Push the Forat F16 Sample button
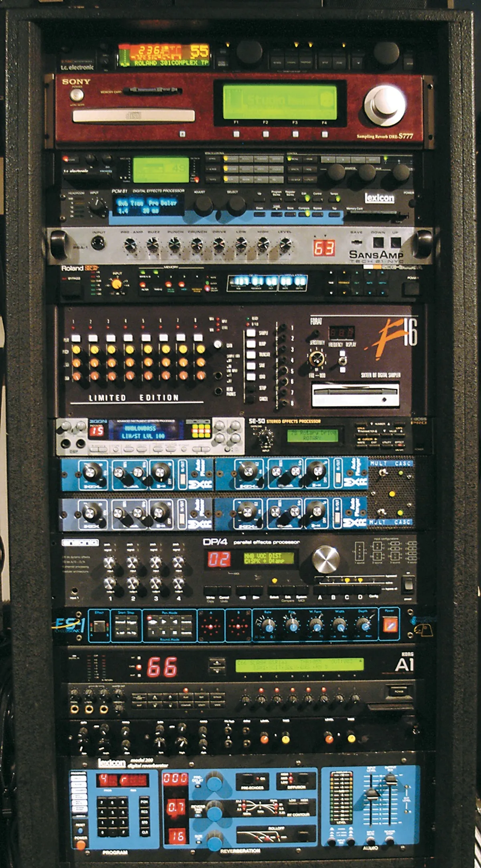This screenshot has height=868, width=481. coord(251,333)
